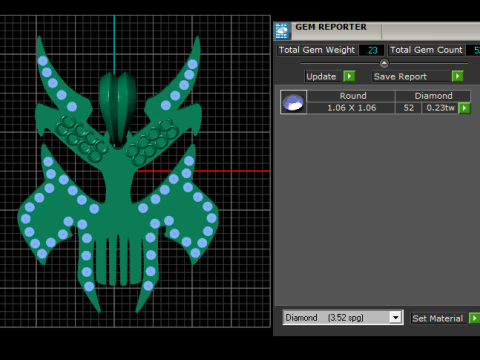This screenshot has height=360, width=480.
Task: Select the round gem thumbnail
Action: pyautogui.click(x=293, y=102)
